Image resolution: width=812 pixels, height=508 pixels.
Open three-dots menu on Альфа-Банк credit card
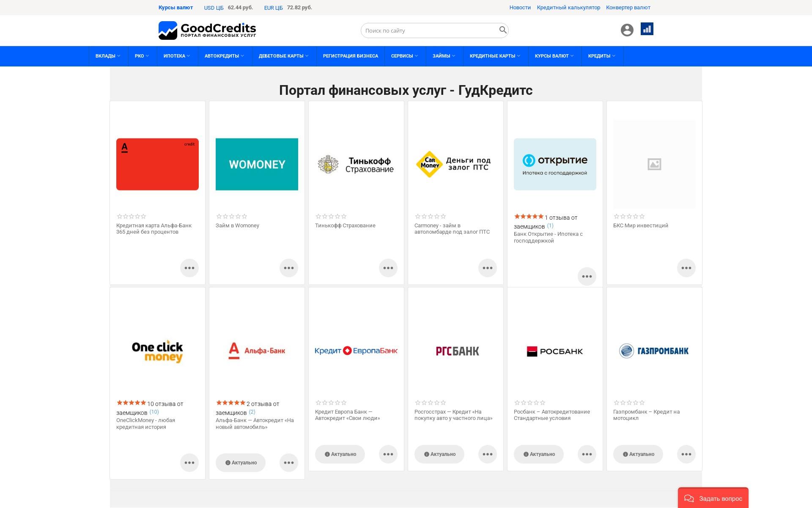click(189, 268)
